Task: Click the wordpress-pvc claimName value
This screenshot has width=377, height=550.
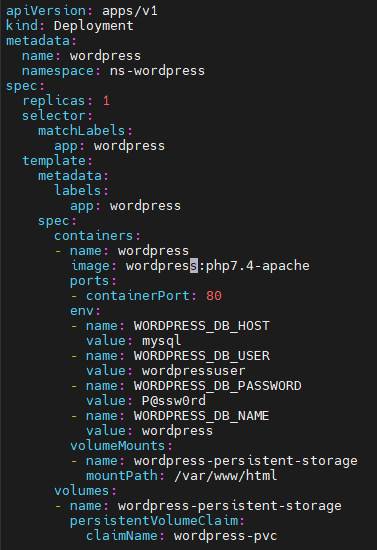Action: click(225, 536)
